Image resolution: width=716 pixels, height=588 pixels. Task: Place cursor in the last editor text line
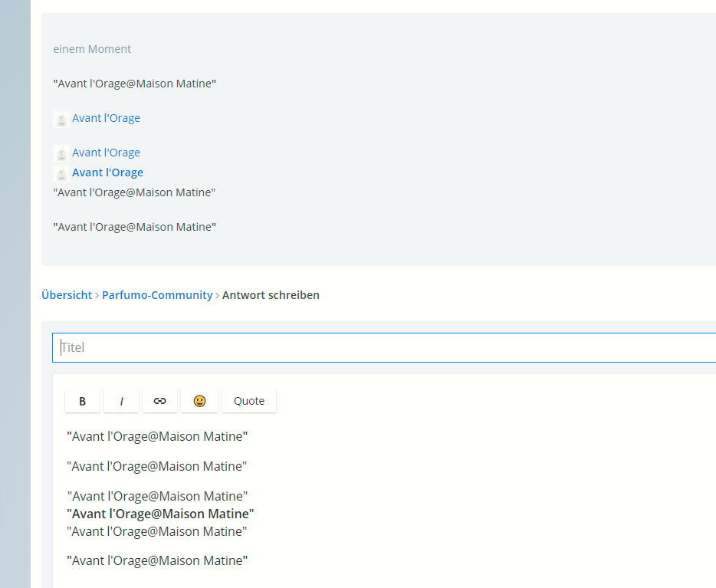pos(157,560)
